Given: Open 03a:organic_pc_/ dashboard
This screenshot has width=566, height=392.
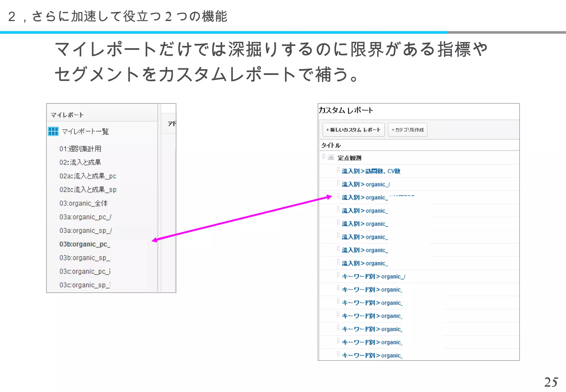Looking at the screenshot, I should 85,217.
